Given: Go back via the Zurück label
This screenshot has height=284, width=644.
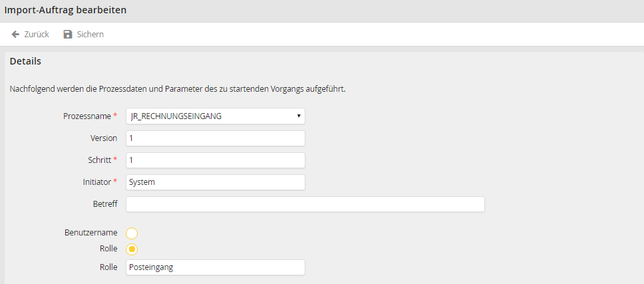Looking at the screenshot, I should (37, 34).
